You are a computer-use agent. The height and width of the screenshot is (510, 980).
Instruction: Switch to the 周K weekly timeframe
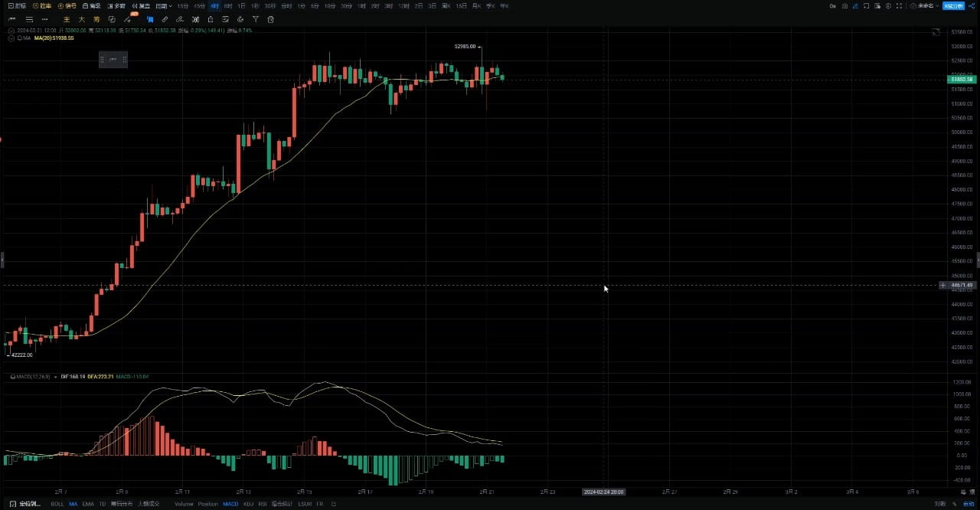point(446,6)
